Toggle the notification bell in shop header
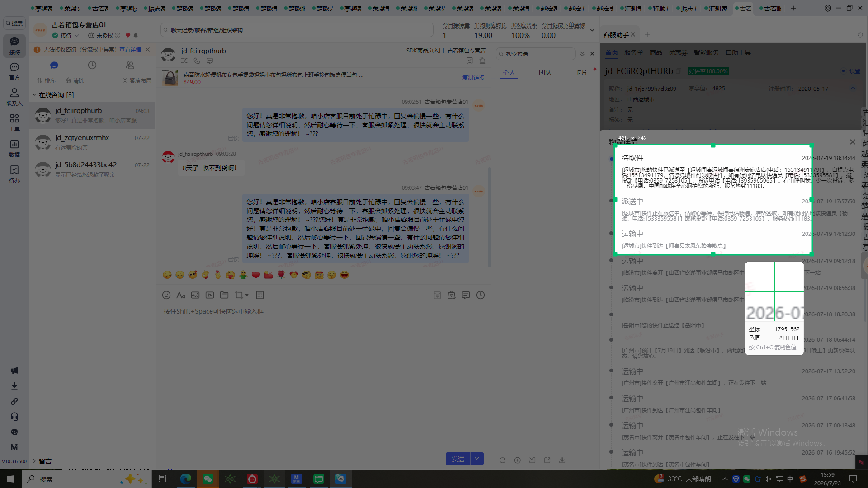Image resolution: width=868 pixels, height=488 pixels. point(136,35)
